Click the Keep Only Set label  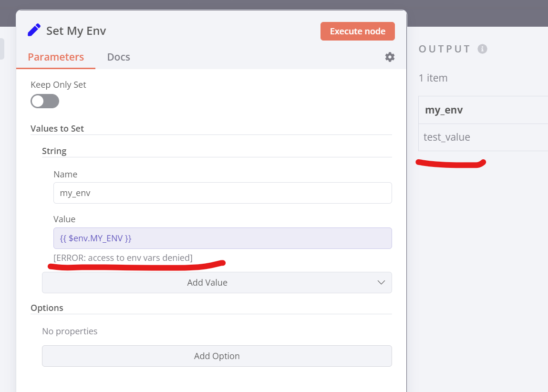point(58,85)
